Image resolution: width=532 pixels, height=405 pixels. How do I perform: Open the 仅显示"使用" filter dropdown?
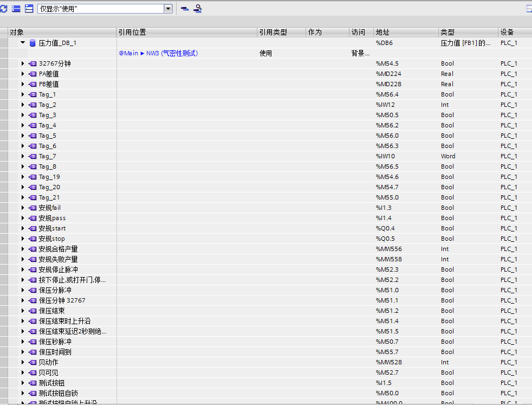(168, 9)
